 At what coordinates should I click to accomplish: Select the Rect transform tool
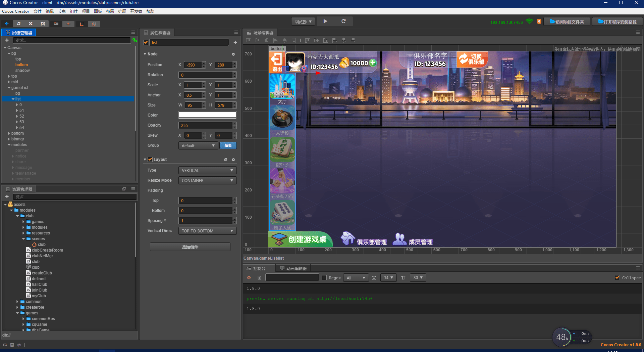coord(43,24)
